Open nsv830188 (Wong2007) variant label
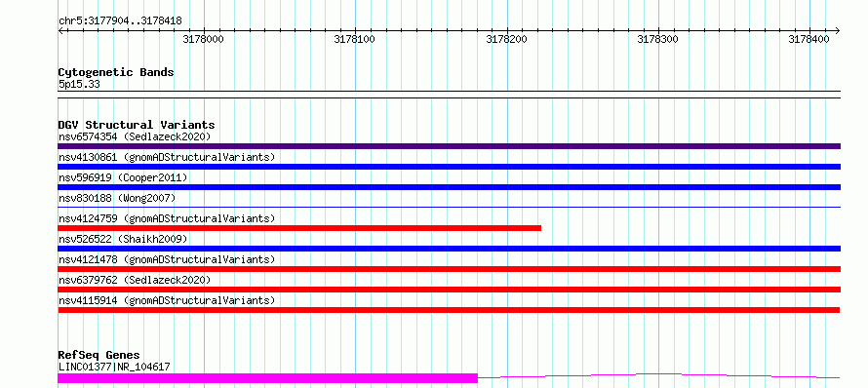Viewport: 868px width, 388px height. point(117,198)
